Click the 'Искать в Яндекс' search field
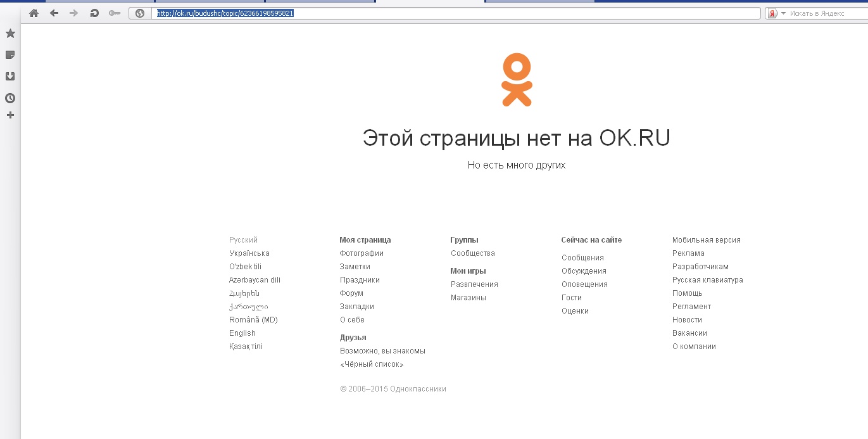This screenshot has width=868, height=439. tap(823, 13)
